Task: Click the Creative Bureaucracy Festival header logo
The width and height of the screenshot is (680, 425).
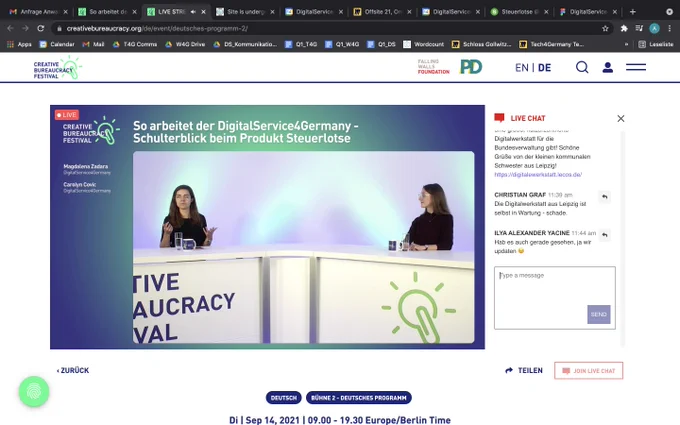Action: (x=58, y=68)
